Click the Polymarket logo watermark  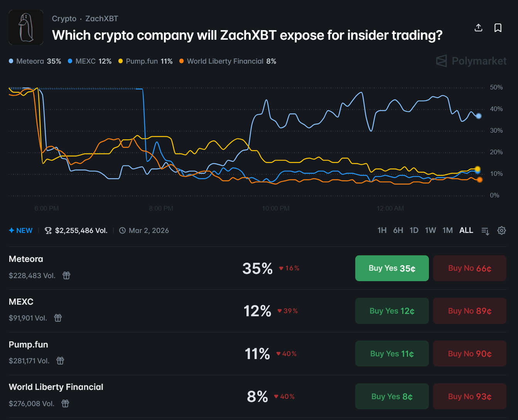pyautogui.click(x=471, y=61)
